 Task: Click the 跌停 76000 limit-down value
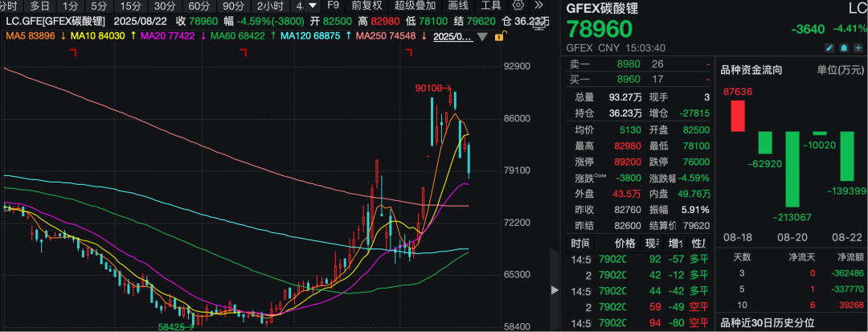click(x=695, y=162)
